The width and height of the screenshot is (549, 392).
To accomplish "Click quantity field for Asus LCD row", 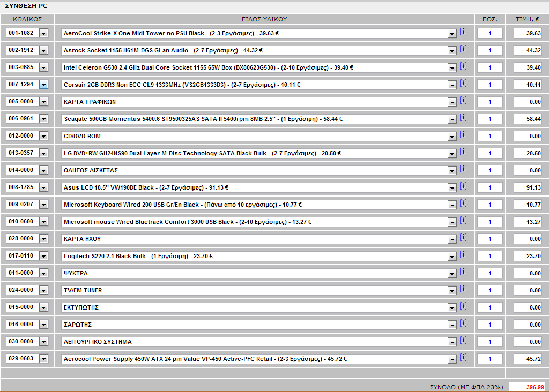I will tap(490, 187).
